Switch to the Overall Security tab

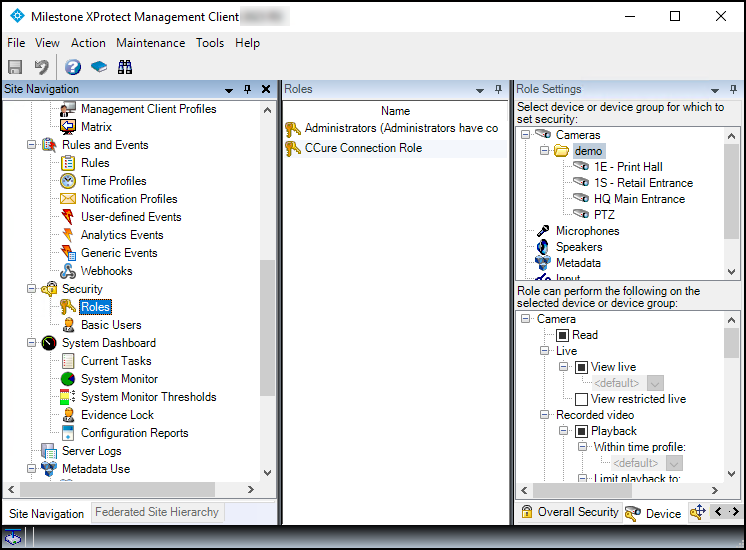(569, 512)
